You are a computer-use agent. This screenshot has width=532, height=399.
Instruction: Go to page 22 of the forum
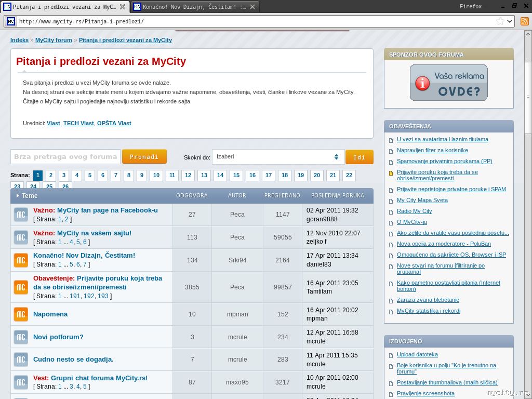click(x=349, y=175)
